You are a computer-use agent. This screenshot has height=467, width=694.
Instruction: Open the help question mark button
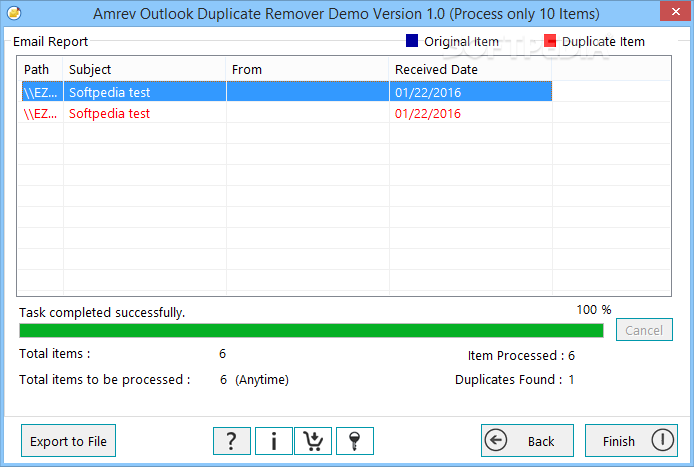[x=231, y=441]
